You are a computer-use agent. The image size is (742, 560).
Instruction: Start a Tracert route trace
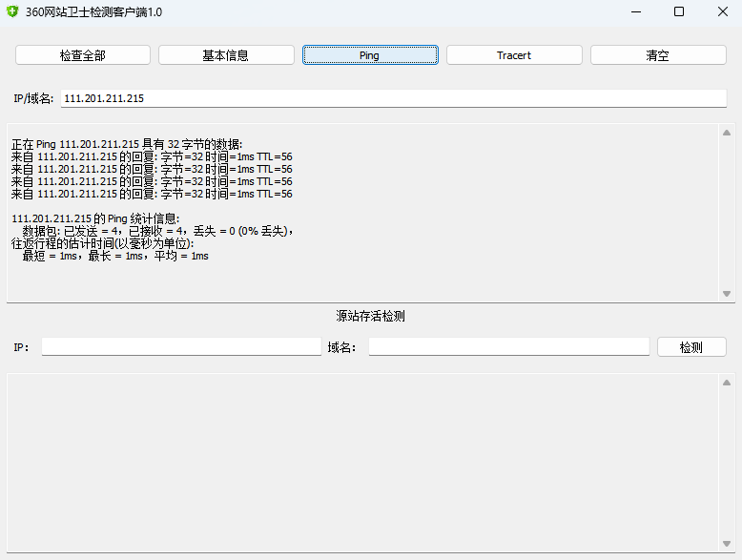pyautogui.click(x=514, y=55)
